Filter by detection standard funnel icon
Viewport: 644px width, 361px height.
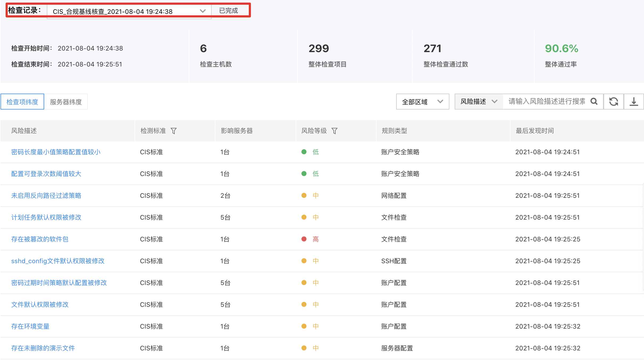[x=174, y=131]
